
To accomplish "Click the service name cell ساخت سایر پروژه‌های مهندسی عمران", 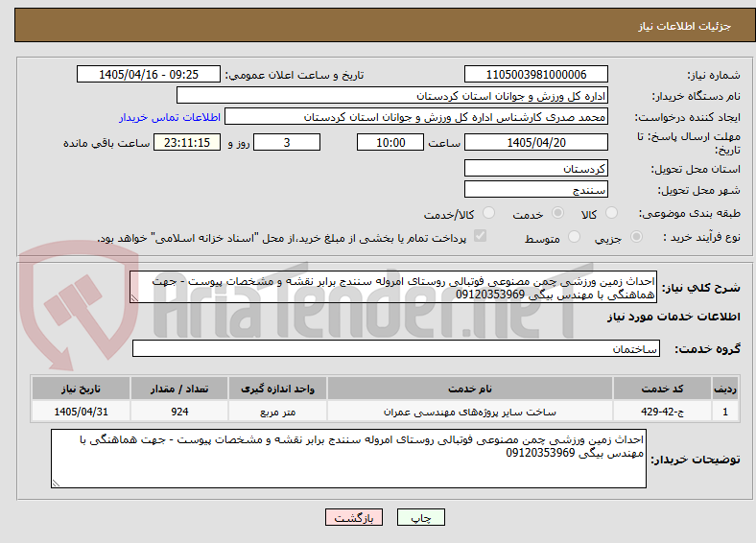I will point(470,412).
